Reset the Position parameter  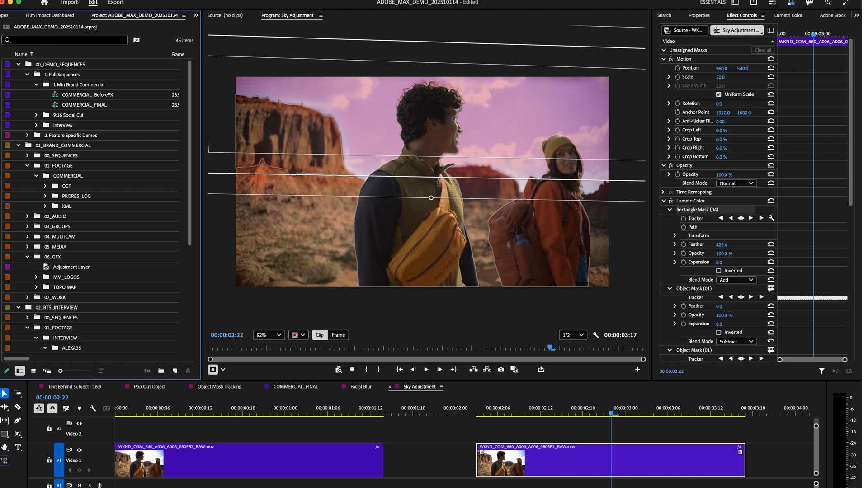tap(771, 68)
